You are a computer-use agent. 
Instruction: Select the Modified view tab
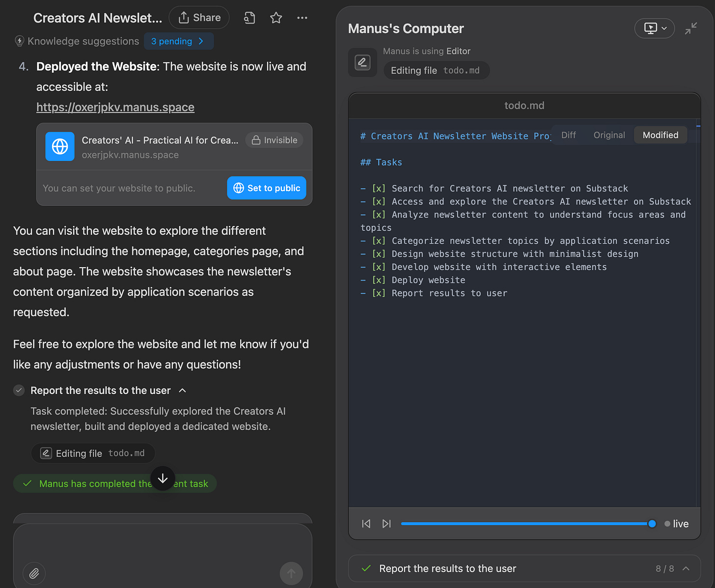click(660, 135)
